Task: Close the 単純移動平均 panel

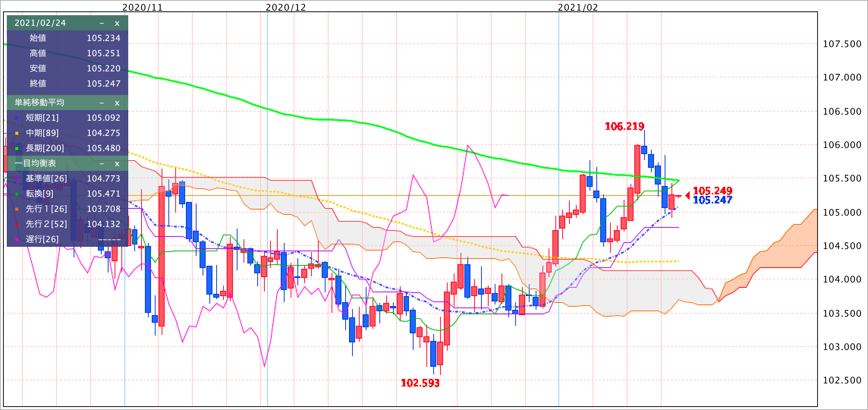Action: point(117,103)
